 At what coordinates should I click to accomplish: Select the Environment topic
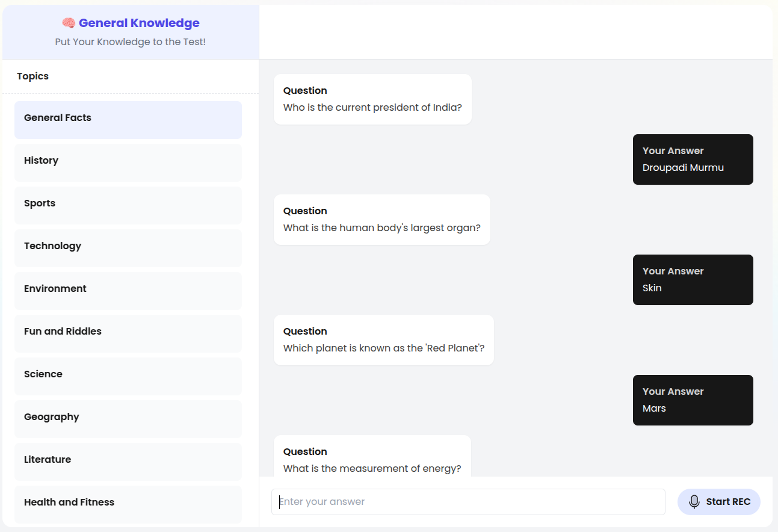[x=128, y=291]
